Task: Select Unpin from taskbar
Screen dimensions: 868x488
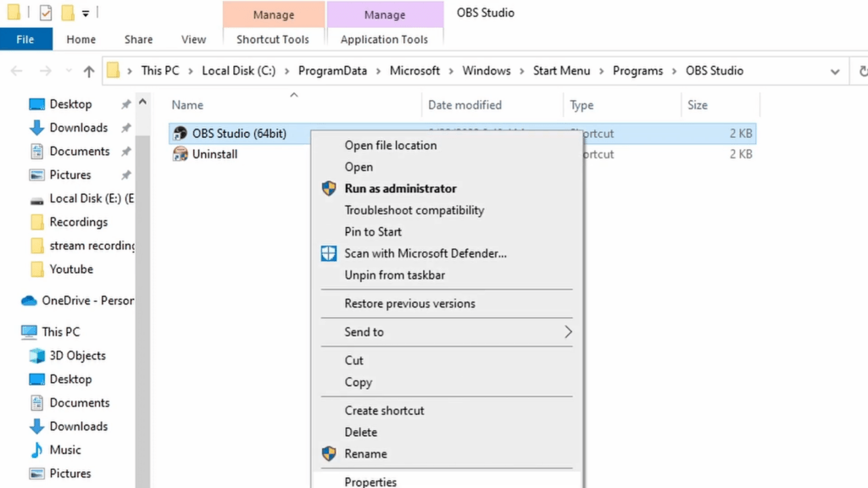Action: pos(394,275)
